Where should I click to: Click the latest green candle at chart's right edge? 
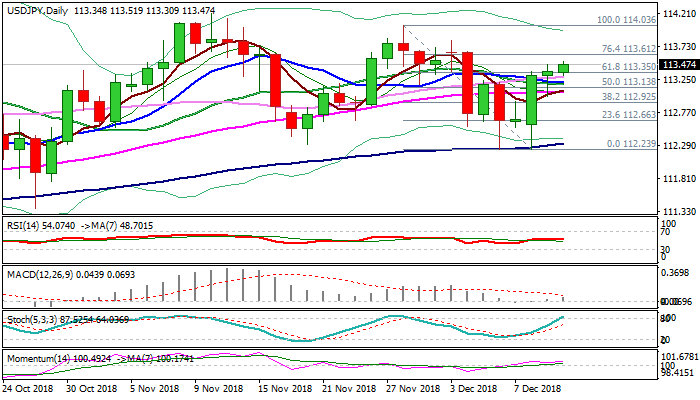click(x=563, y=67)
